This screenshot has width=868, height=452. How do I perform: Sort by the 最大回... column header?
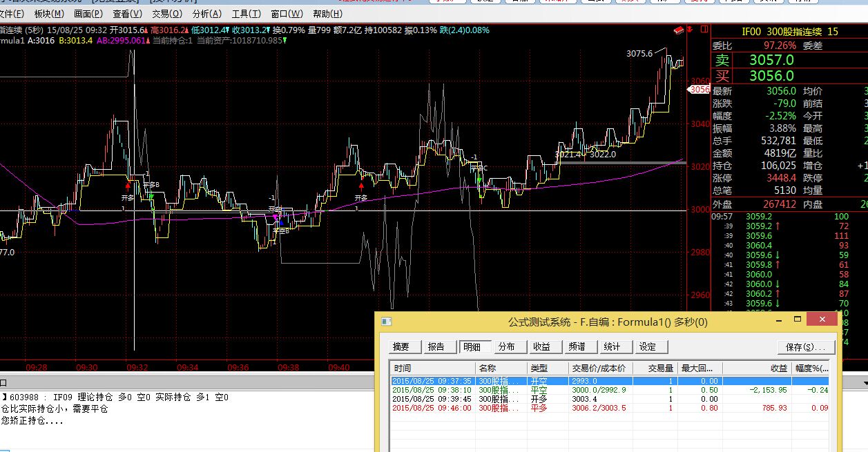pos(700,369)
